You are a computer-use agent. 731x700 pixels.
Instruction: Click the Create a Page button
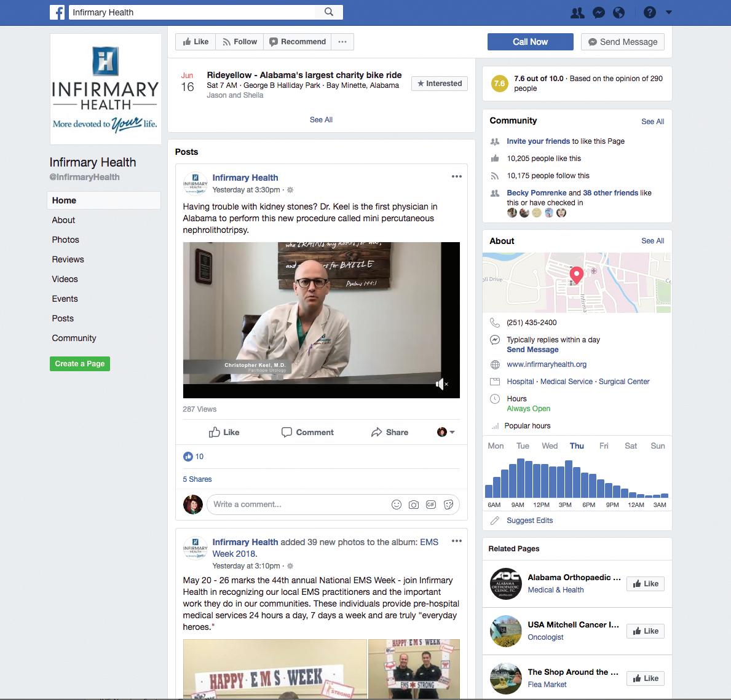tap(80, 363)
